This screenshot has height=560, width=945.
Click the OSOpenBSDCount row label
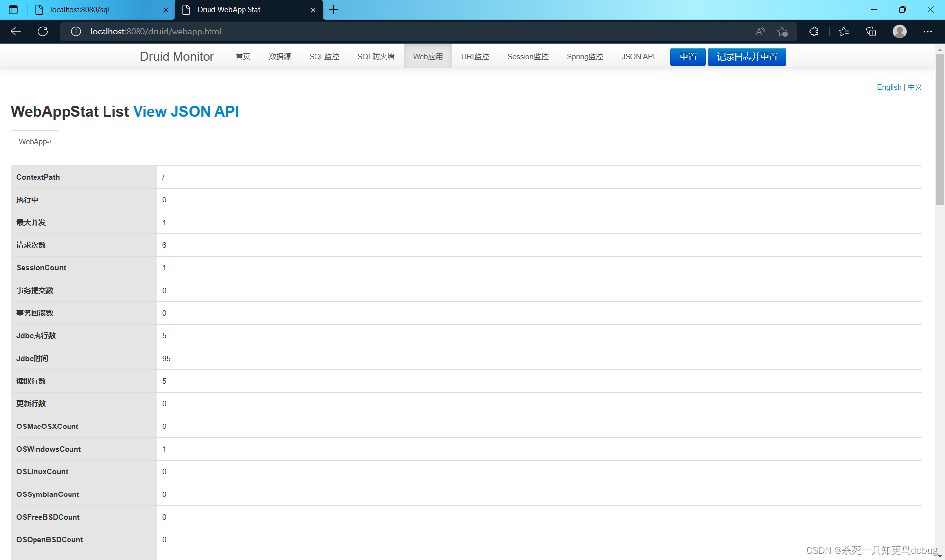pyautogui.click(x=50, y=540)
